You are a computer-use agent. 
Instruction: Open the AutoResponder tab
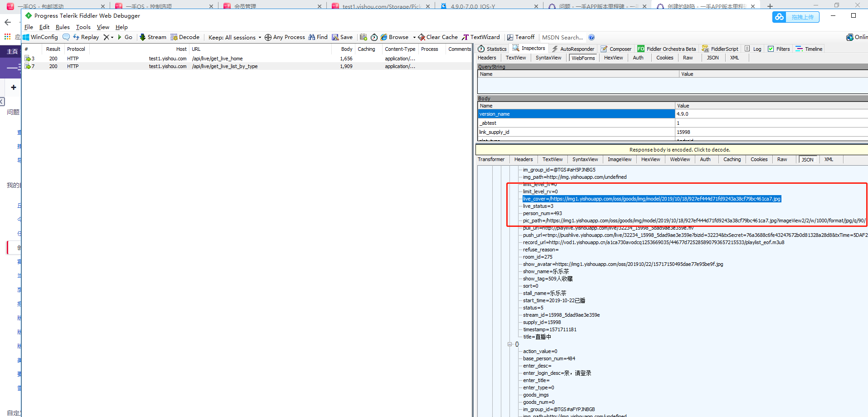click(573, 49)
